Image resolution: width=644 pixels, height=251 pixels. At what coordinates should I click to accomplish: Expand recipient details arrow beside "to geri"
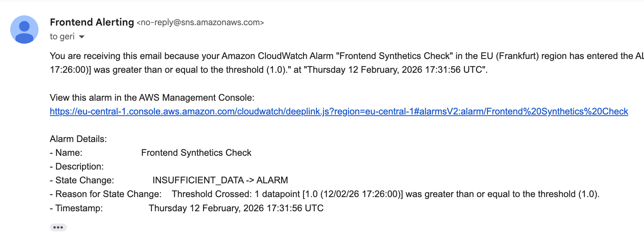(82, 37)
